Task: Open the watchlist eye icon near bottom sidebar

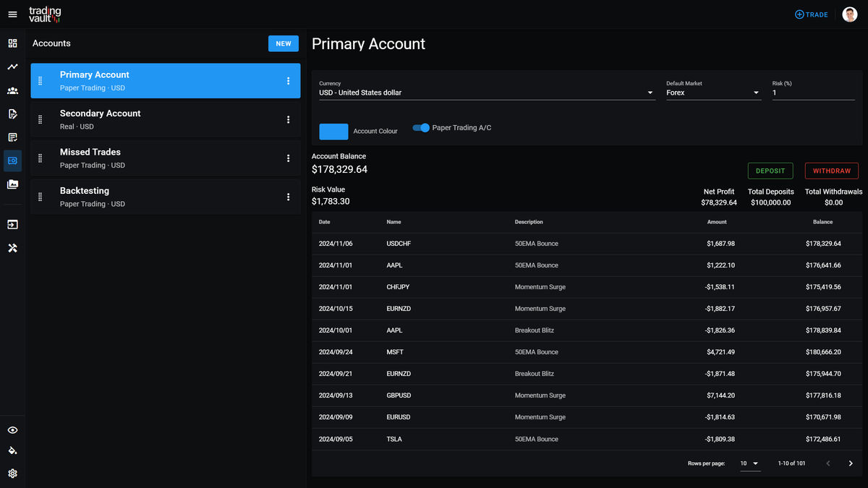Action: (x=12, y=430)
